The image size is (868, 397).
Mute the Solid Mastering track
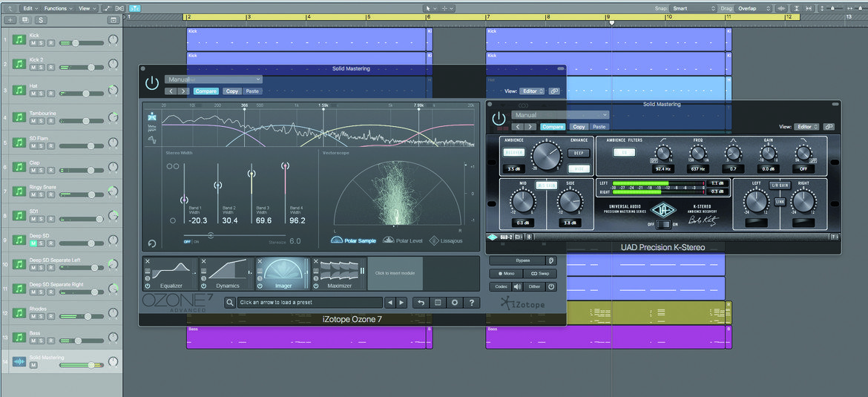[33, 365]
